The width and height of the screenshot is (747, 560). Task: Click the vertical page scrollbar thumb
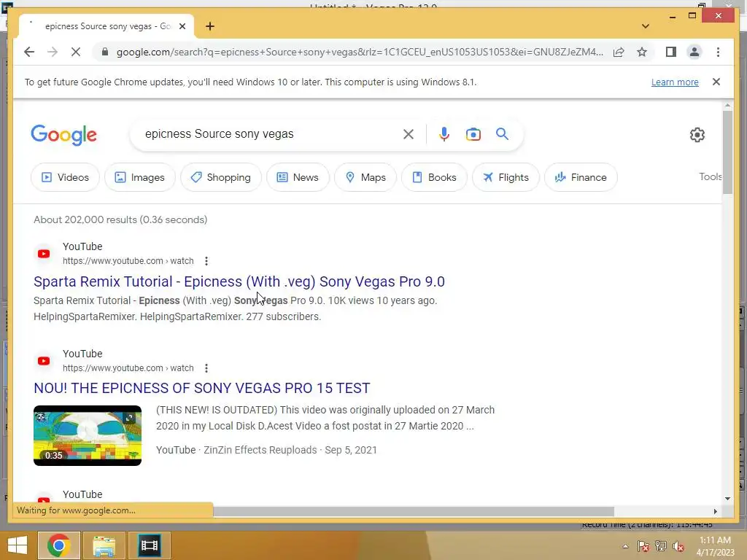(727, 152)
